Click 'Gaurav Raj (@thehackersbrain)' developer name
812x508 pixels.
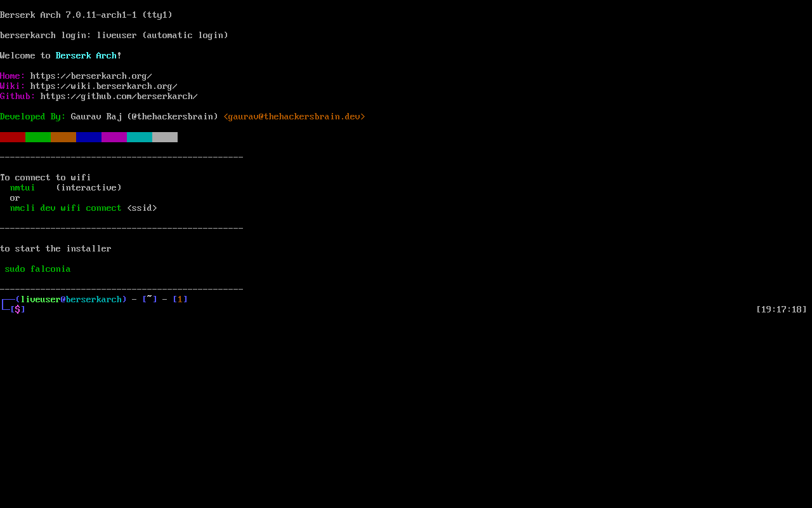coord(145,117)
